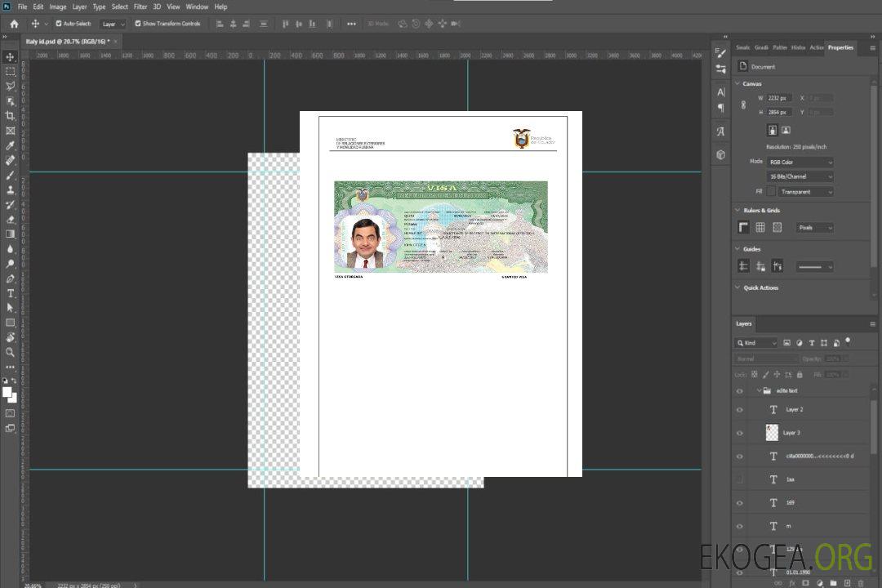Viewport: 882px width, 588px height.
Task: Click the background color swatch
Action: (x=13, y=397)
